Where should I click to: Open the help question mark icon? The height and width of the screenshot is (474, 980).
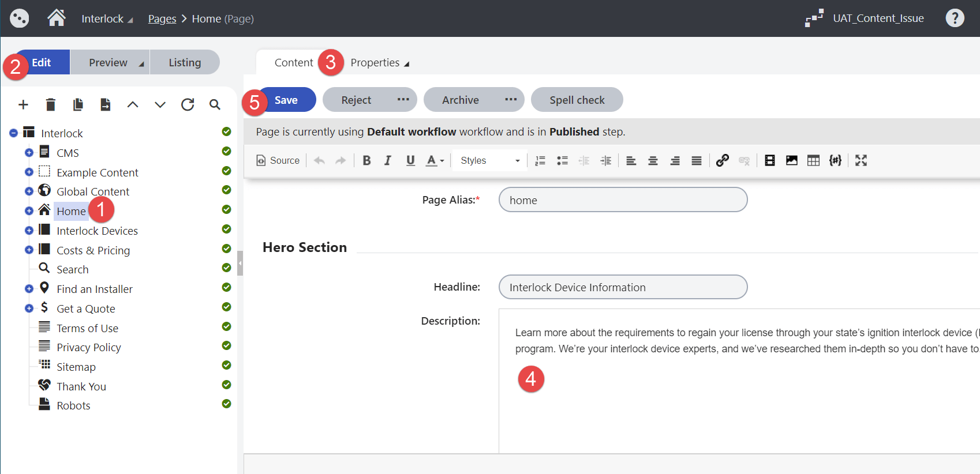(x=955, y=18)
